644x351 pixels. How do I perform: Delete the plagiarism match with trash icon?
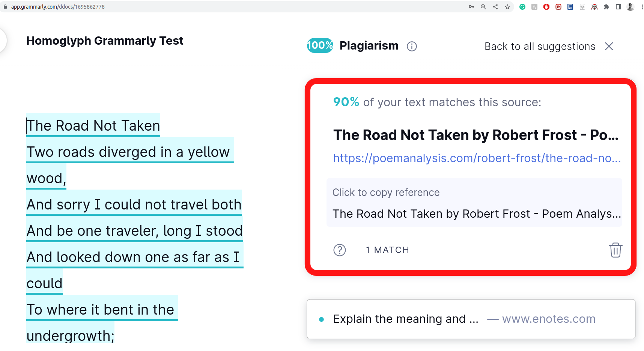click(x=615, y=250)
